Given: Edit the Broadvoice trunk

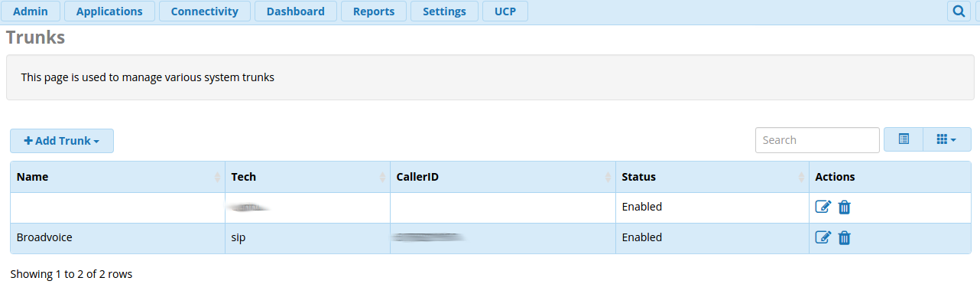Looking at the screenshot, I should pos(823,238).
